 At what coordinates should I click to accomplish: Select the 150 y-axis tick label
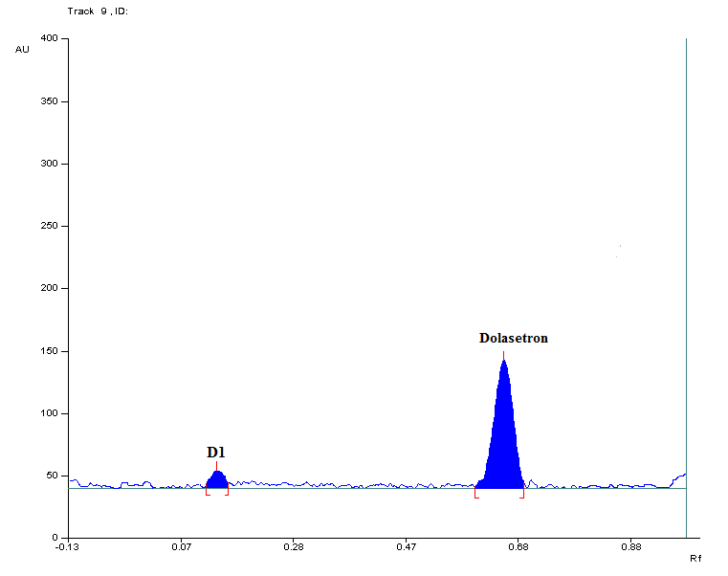click(x=49, y=351)
